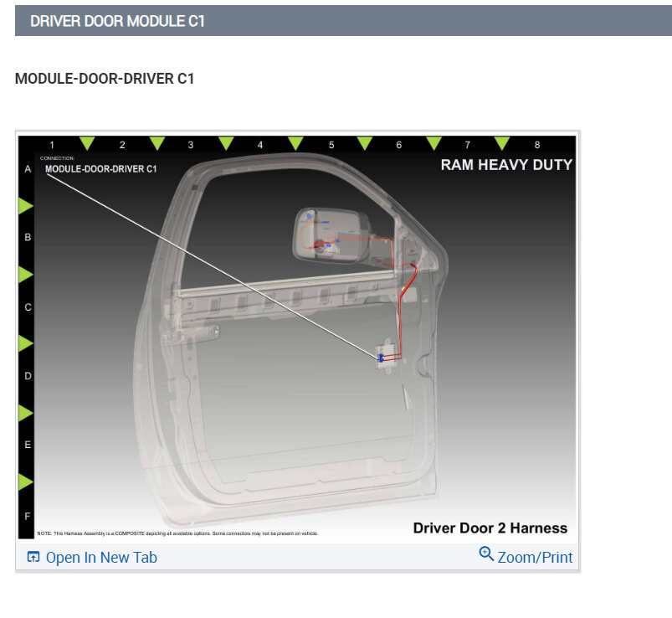The image size is (672, 618).
Task: Click the green triangle near column 5
Action: pos(365,142)
